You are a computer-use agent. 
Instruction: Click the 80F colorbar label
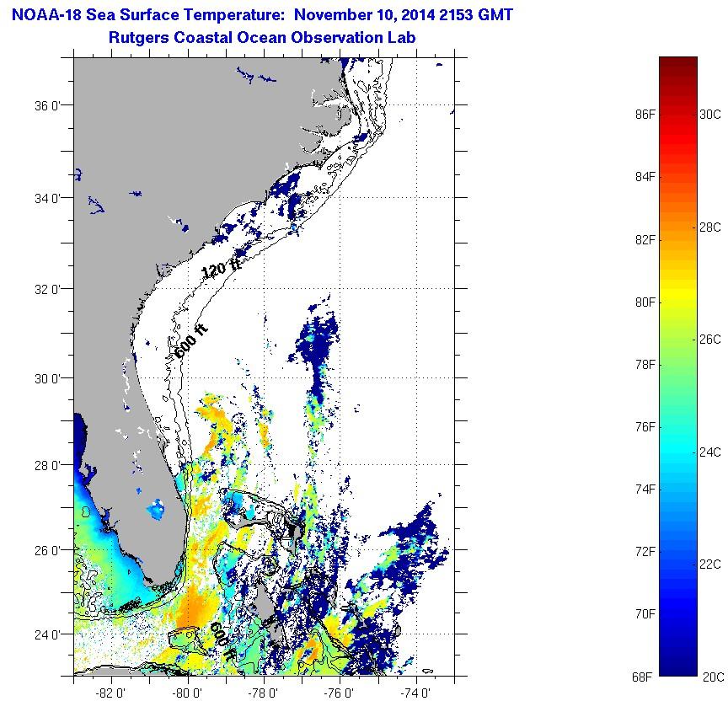coord(645,302)
